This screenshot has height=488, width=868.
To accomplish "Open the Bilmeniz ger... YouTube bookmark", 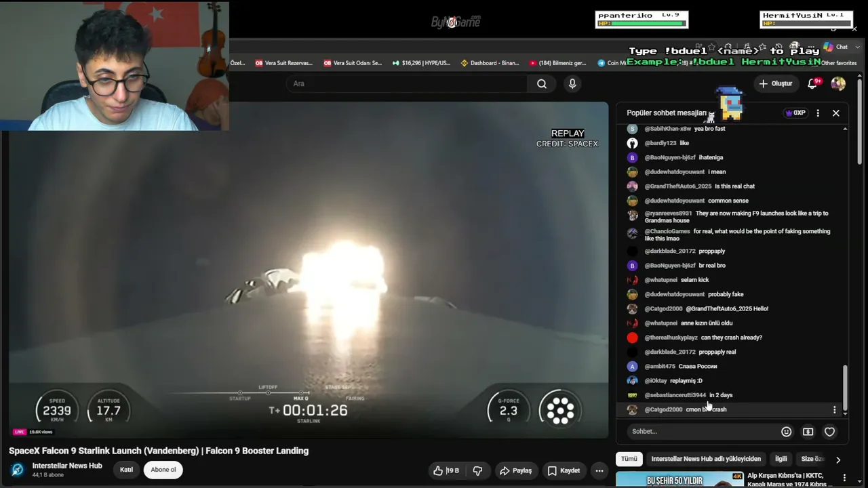I will [557, 63].
